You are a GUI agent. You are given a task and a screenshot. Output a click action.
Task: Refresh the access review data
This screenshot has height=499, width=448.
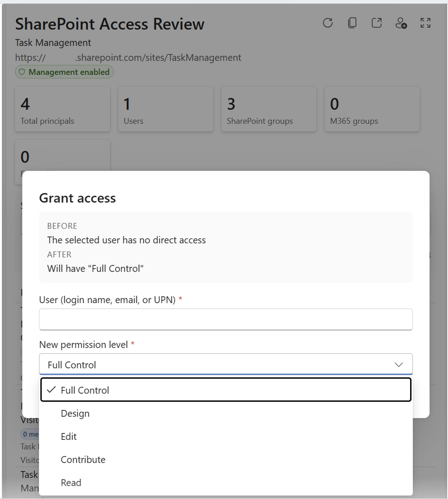point(328,23)
